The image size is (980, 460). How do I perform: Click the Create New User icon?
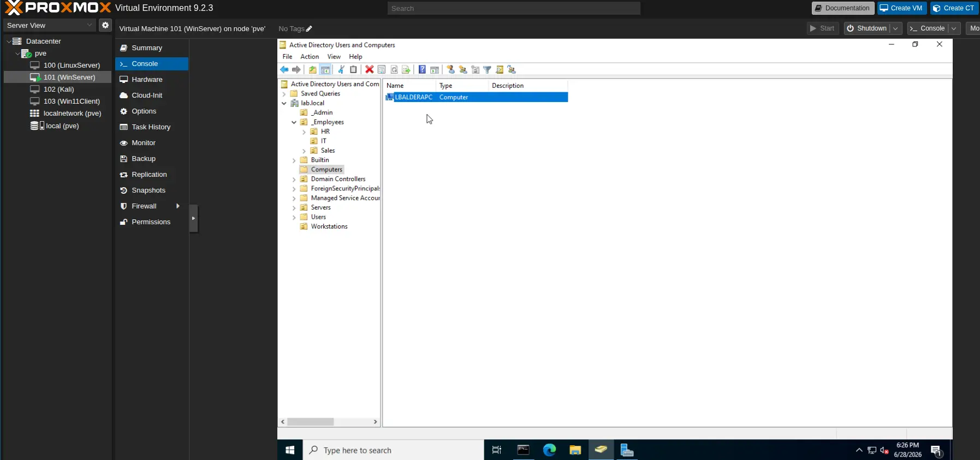[x=450, y=69]
